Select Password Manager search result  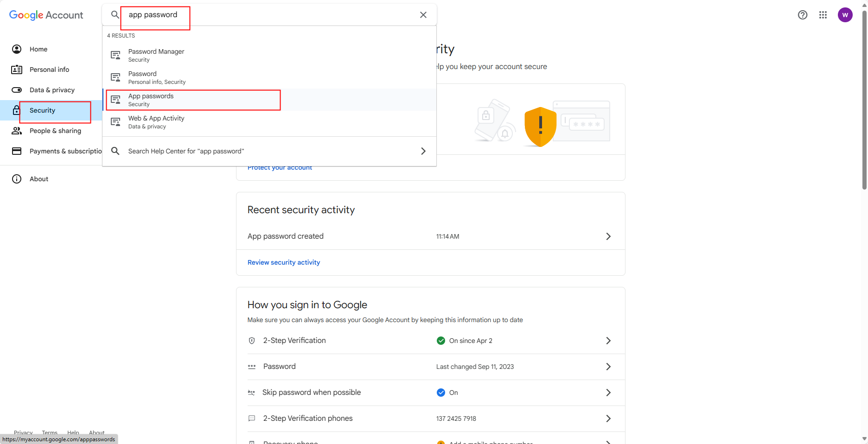156,55
